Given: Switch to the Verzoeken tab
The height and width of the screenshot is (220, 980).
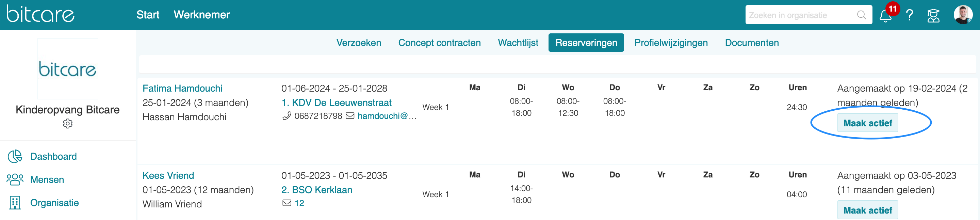Looking at the screenshot, I should (x=358, y=43).
